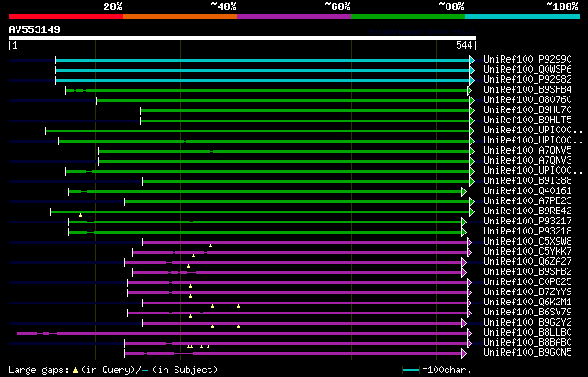
Task: Select hit label UniRef100_B9SHB2
Action: tap(527, 272)
